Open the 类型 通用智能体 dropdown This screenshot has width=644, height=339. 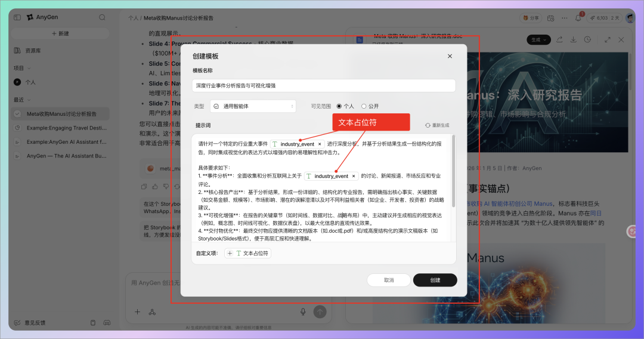[x=253, y=106]
